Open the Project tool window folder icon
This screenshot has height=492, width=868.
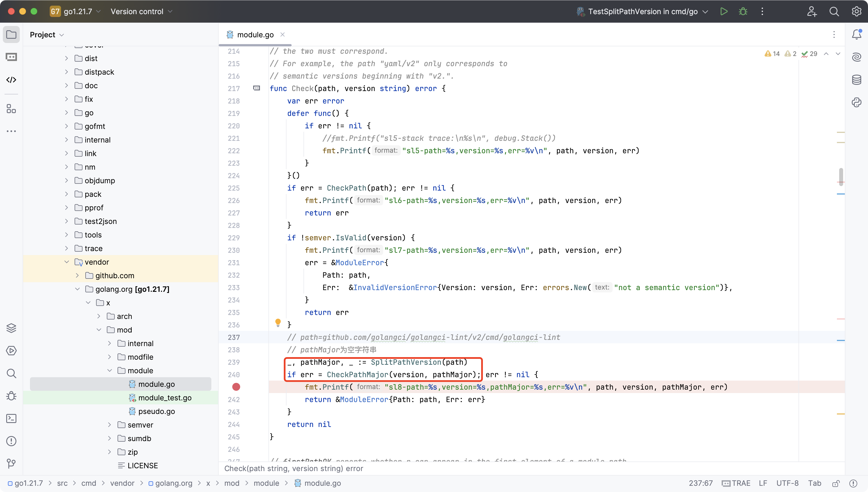[11, 34]
